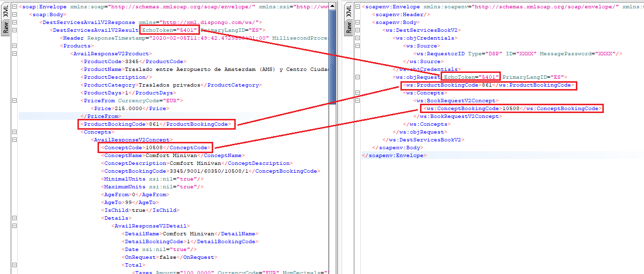Screen dimensions: 644x274
Task: Collapse the Products node in response
Action: tap(14, 46)
